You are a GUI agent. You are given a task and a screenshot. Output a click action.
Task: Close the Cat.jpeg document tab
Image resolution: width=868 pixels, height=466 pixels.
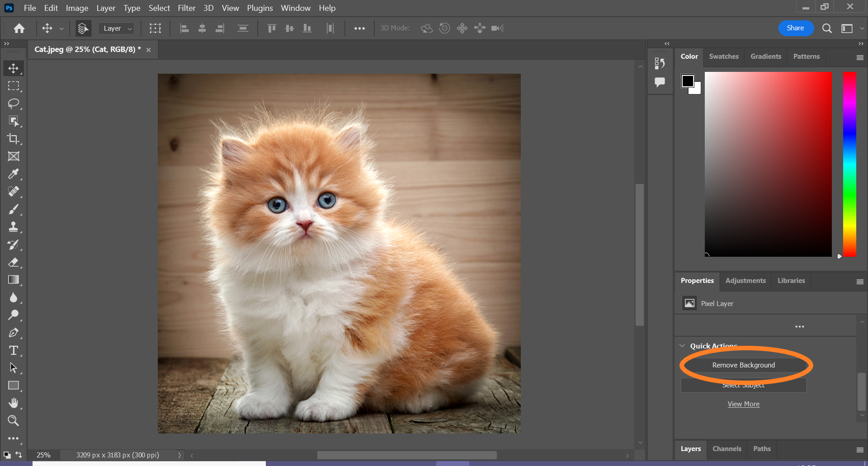tap(148, 50)
